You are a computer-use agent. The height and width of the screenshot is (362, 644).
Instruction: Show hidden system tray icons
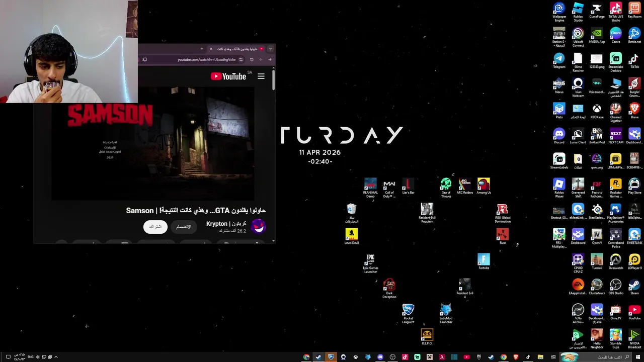coord(56,357)
